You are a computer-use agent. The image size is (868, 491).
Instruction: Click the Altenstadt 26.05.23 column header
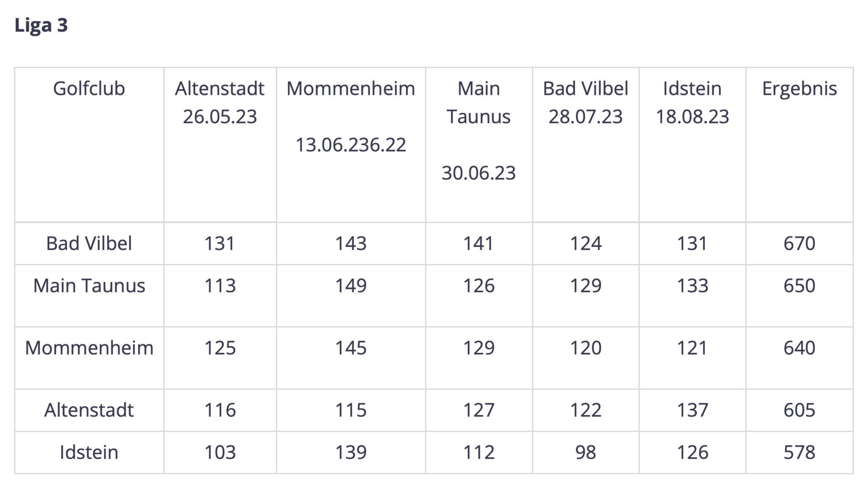tap(220, 103)
